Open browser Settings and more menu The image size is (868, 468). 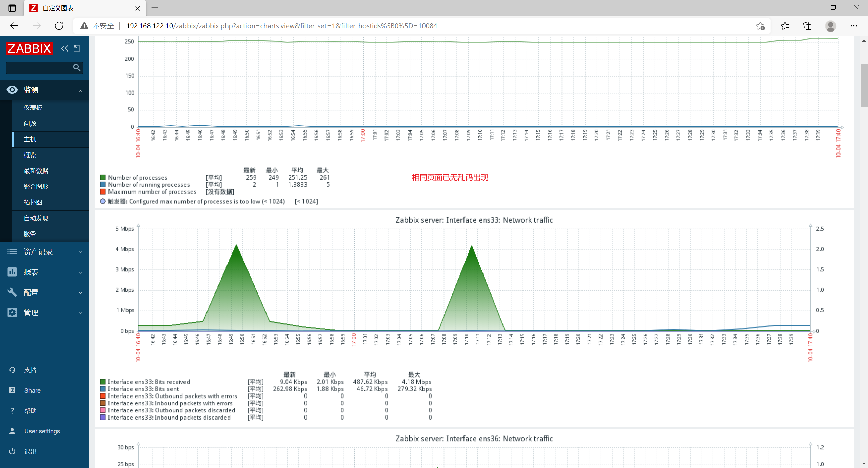[854, 26]
